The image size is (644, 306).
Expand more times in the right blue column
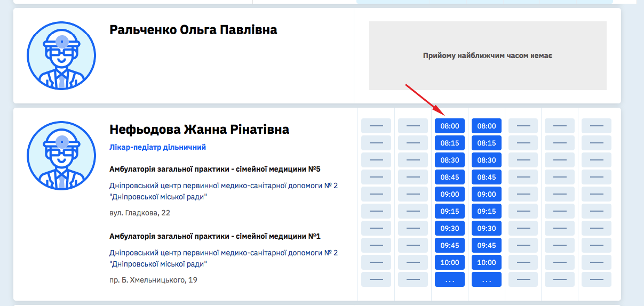[486, 280]
